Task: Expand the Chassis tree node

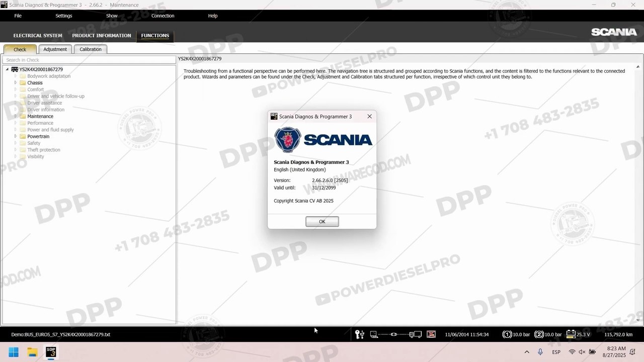Action: pyautogui.click(x=16, y=83)
